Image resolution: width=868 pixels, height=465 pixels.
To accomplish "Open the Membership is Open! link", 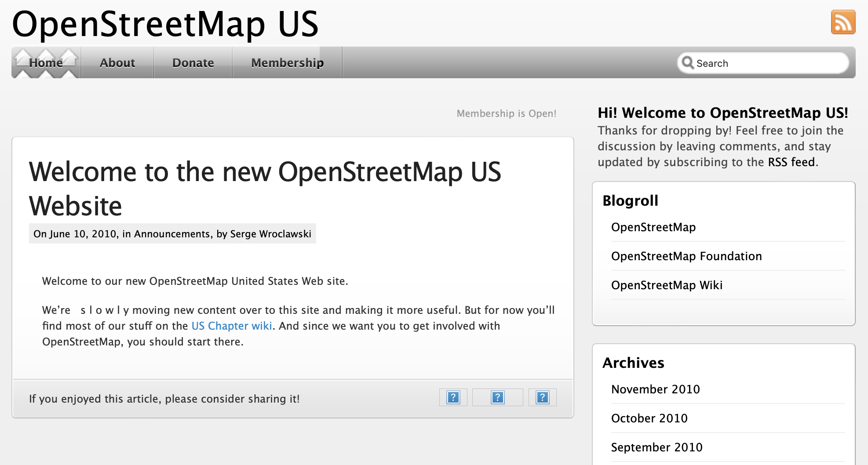I will (x=507, y=113).
